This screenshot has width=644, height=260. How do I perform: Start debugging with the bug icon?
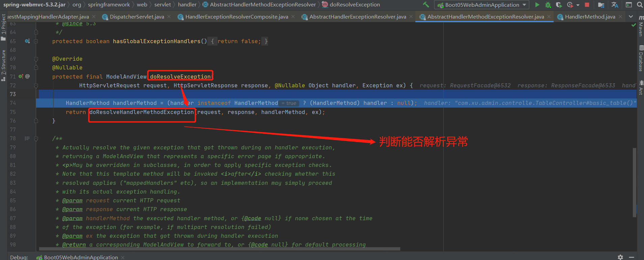[548, 5]
